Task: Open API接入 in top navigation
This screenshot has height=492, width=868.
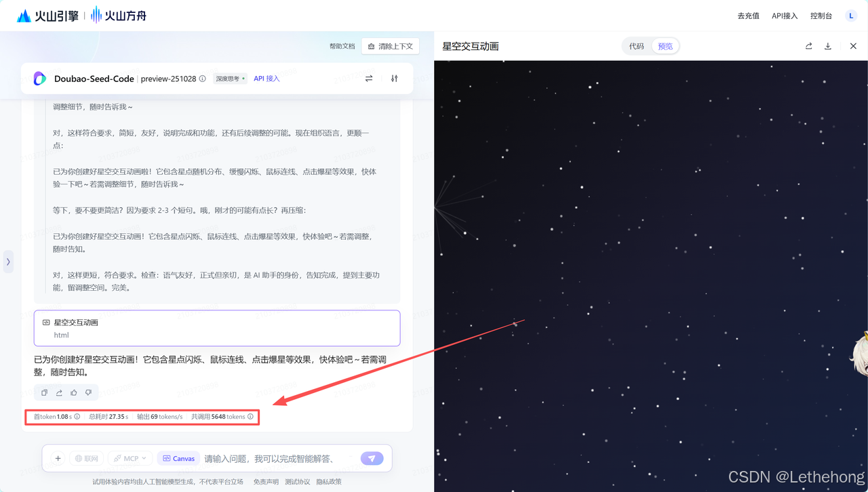Action: pyautogui.click(x=785, y=16)
